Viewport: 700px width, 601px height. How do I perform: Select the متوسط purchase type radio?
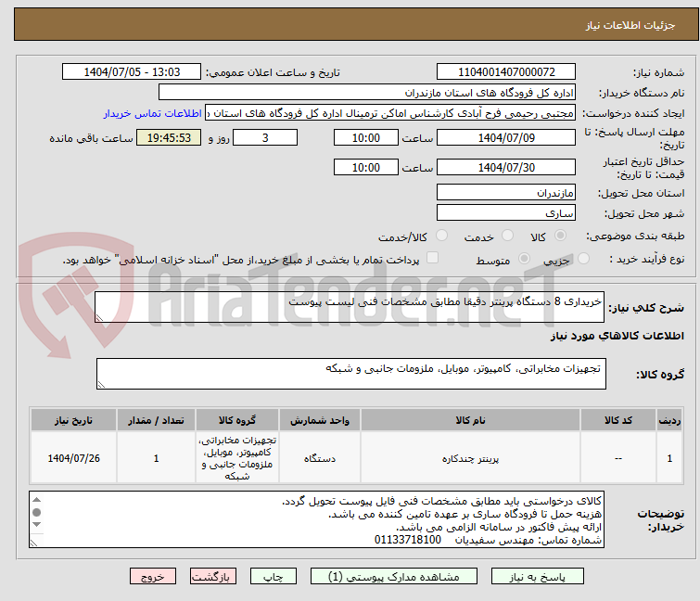click(x=524, y=259)
